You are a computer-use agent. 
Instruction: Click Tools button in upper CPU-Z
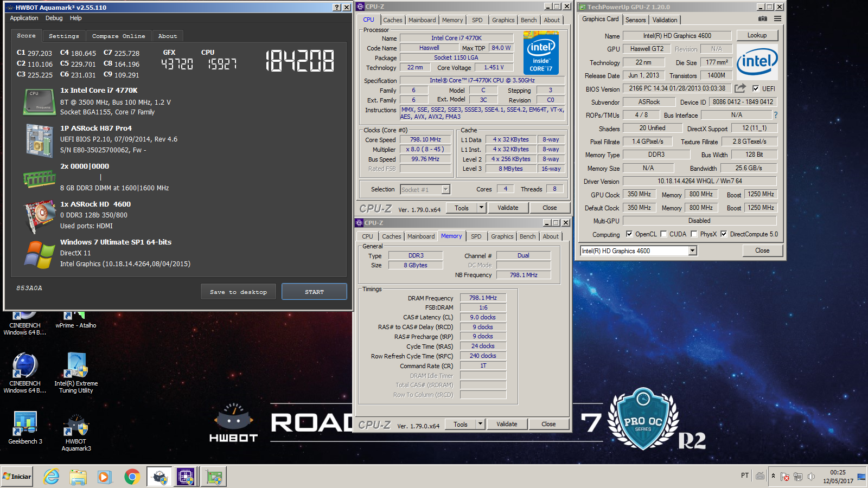pyautogui.click(x=462, y=208)
